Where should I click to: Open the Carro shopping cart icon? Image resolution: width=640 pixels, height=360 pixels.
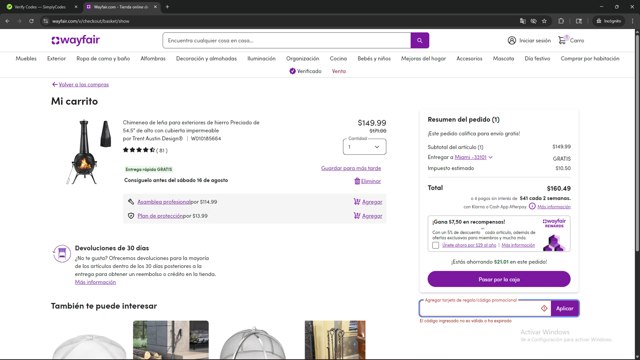(563, 40)
